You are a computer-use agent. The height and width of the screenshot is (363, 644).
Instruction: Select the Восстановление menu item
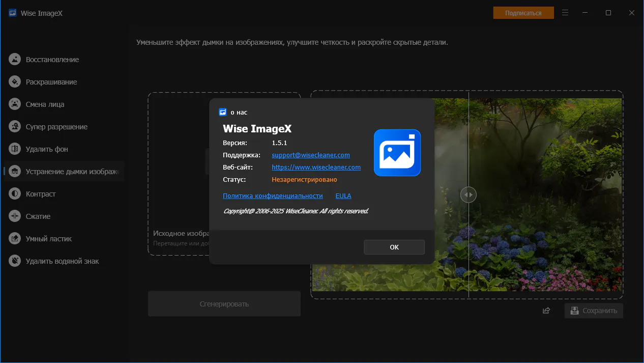point(52,60)
